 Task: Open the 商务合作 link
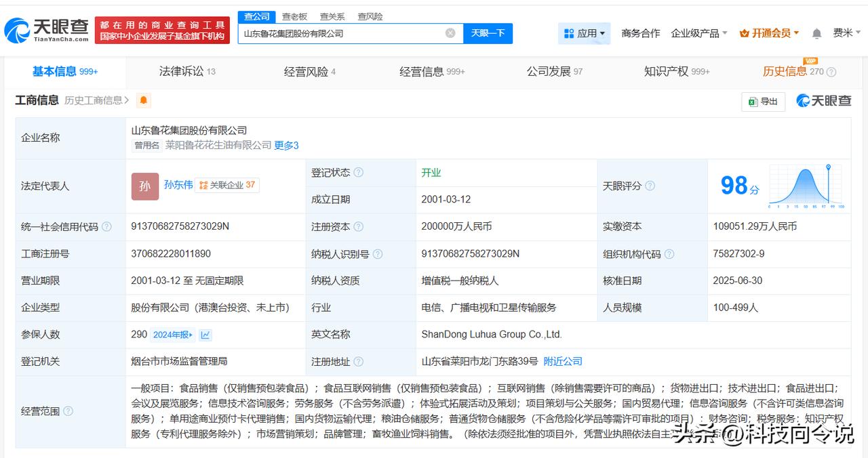(x=641, y=33)
